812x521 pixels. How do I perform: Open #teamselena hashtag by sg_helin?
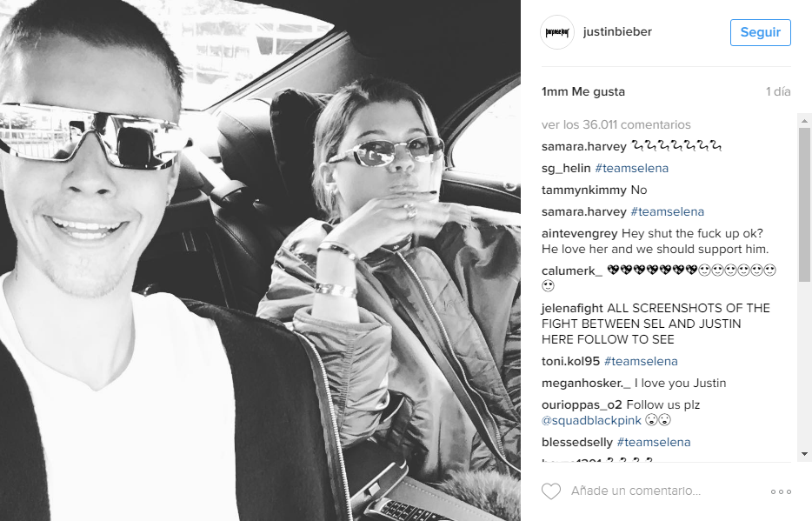[632, 169]
